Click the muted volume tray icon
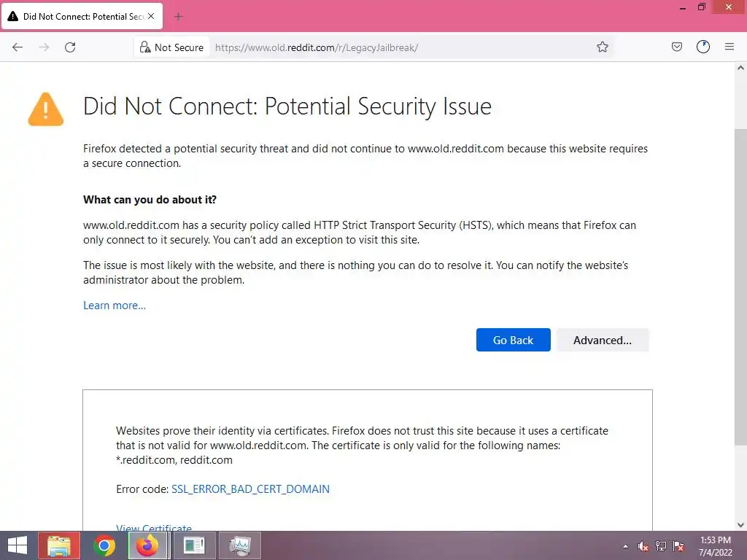Viewport: 747px width, 560px height. tap(643, 546)
